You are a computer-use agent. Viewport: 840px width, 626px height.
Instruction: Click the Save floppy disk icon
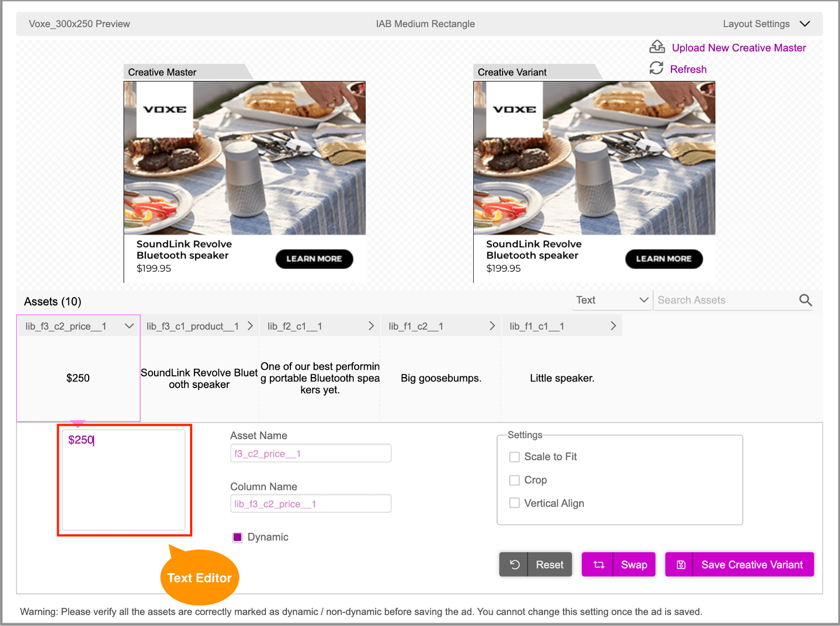point(681,564)
